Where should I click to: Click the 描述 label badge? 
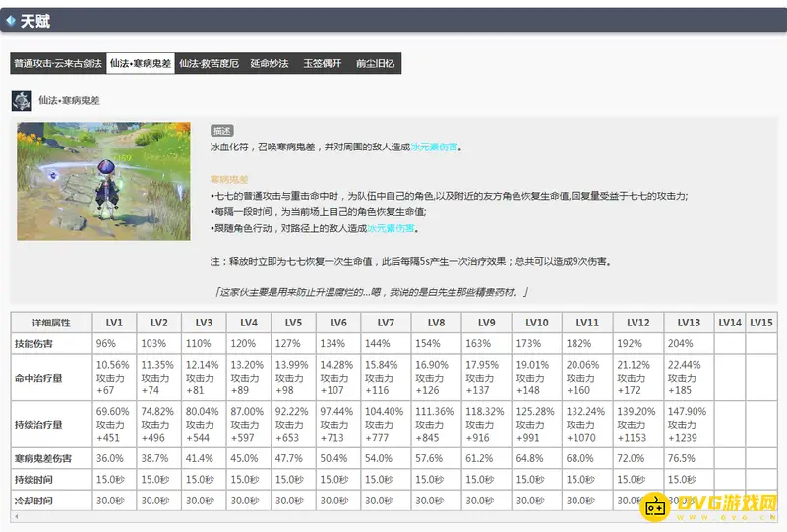click(x=222, y=130)
